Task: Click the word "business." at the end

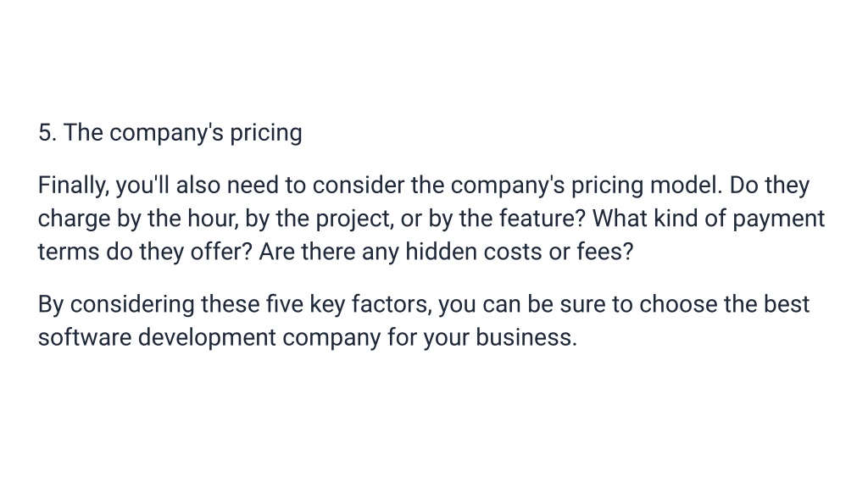Action: [526, 337]
